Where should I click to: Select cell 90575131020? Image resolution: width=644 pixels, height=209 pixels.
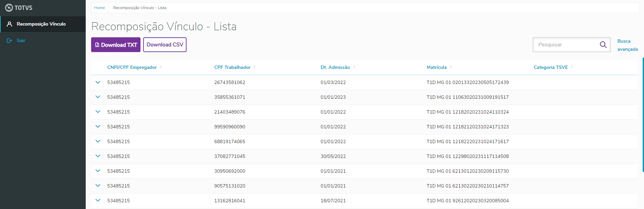[230, 186]
